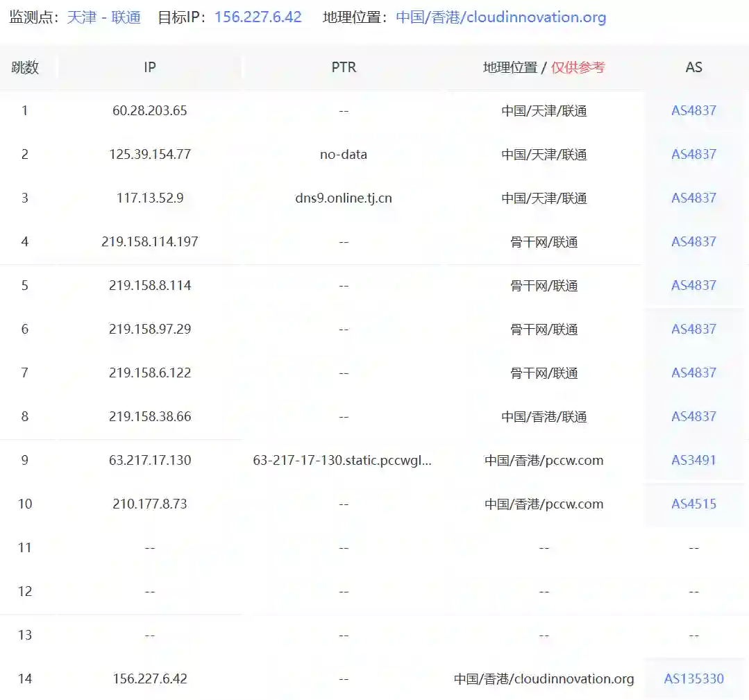The width and height of the screenshot is (749, 700).
Task: Click 中国/香港/pccw.com location on hop 10
Action: click(x=544, y=504)
